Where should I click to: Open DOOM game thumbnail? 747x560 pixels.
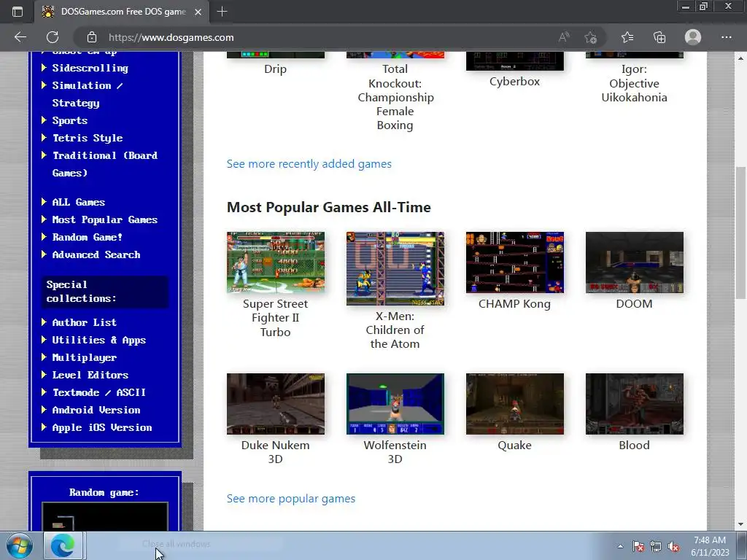(635, 262)
